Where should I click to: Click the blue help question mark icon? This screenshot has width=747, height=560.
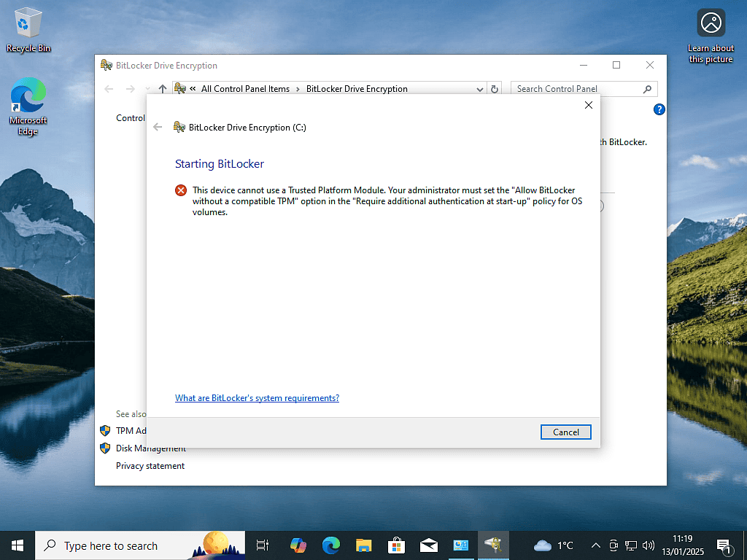[659, 109]
